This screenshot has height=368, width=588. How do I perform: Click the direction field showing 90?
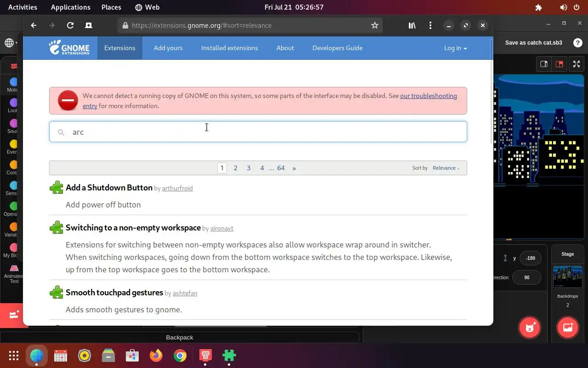click(x=526, y=277)
